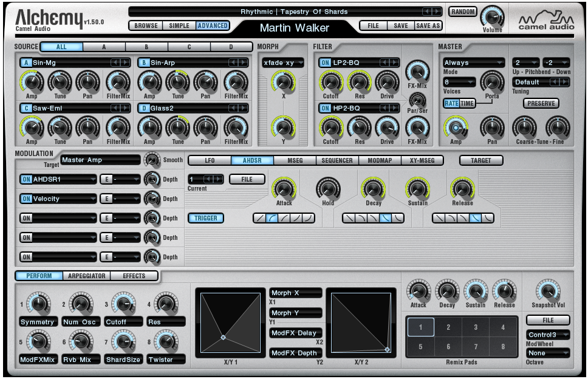Open the Arpeggiator tab
This screenshot has width=588, height=379.
[x=86, y=276]
